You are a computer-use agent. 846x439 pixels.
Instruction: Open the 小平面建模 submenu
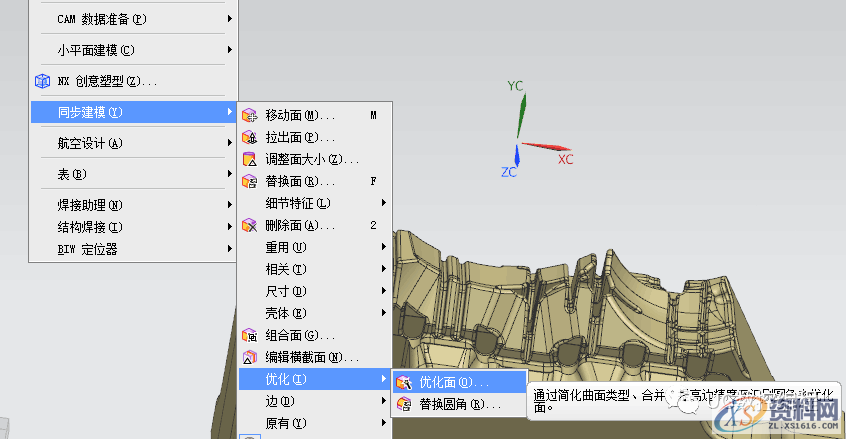(133, 50)
